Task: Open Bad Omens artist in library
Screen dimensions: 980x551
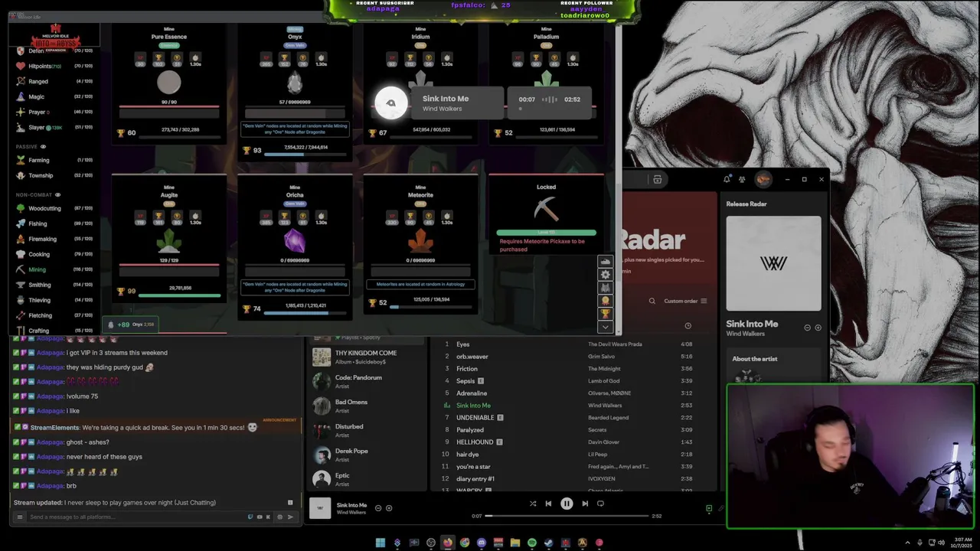Action: coord(367,406)
